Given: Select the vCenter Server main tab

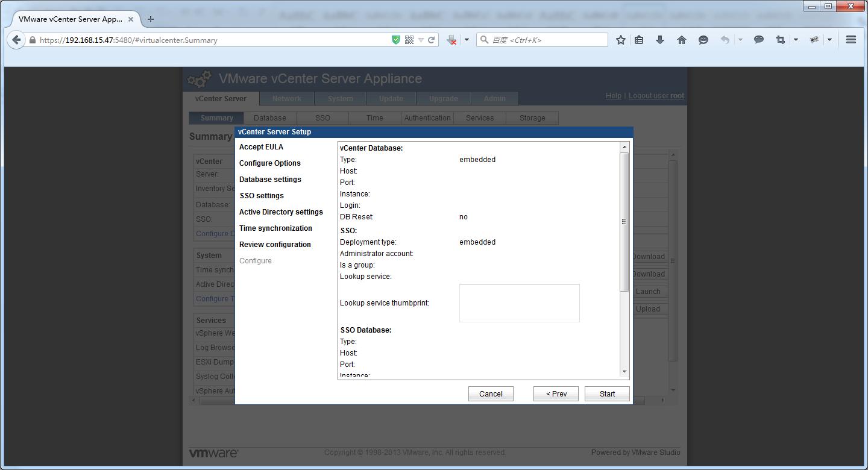Looking at the screenshot, I should tap(221, 99).
